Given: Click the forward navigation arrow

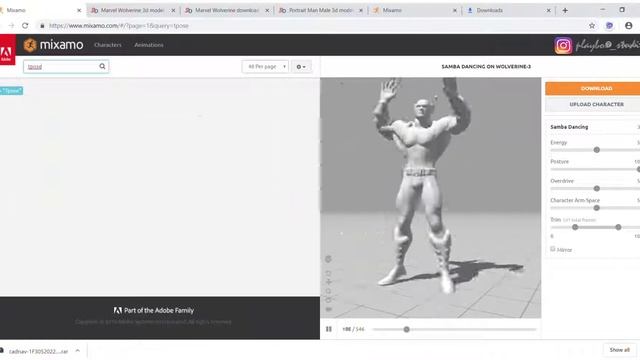Looking at the screenshot, I should coord(11,25).
